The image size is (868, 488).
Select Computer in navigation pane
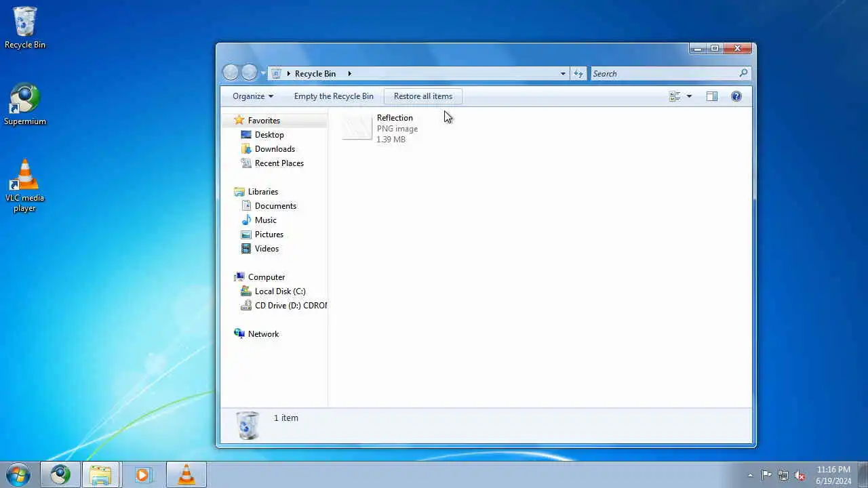pyautogui.click(x=267, y=277)
